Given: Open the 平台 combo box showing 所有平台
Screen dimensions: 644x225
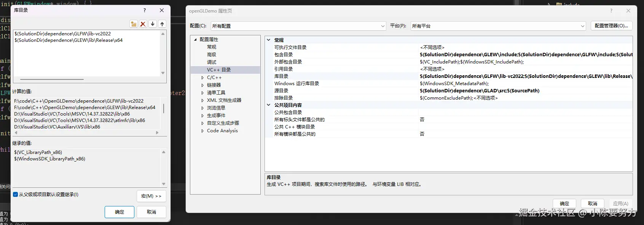Looking at the screenshot, I should [498, 26].
